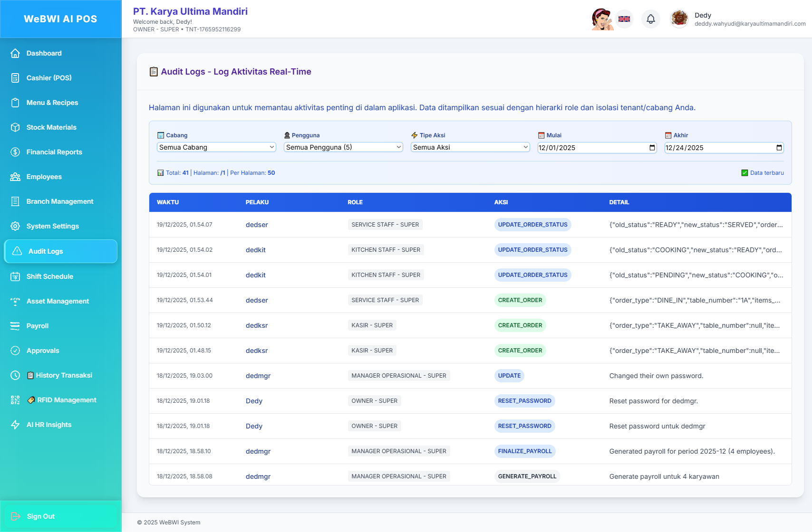The height and width of the screenshot is (532, 812).
Task: Click the System Settings gear icon
Action: 15,226
